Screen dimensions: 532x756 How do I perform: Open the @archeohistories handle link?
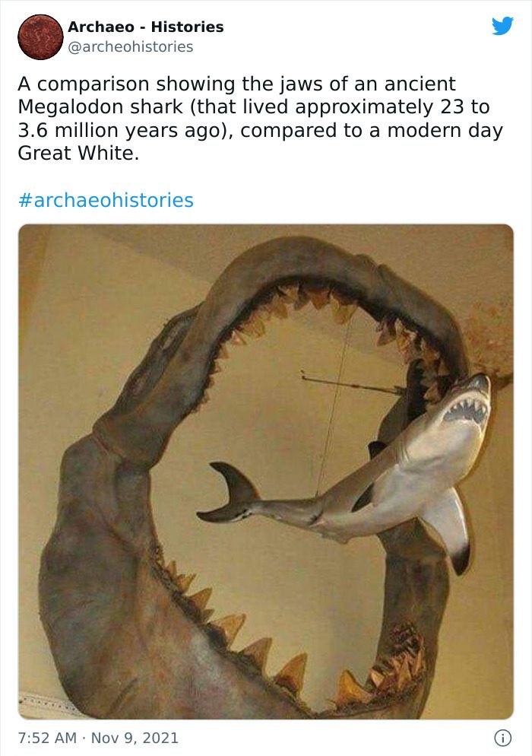coord(131,46)
